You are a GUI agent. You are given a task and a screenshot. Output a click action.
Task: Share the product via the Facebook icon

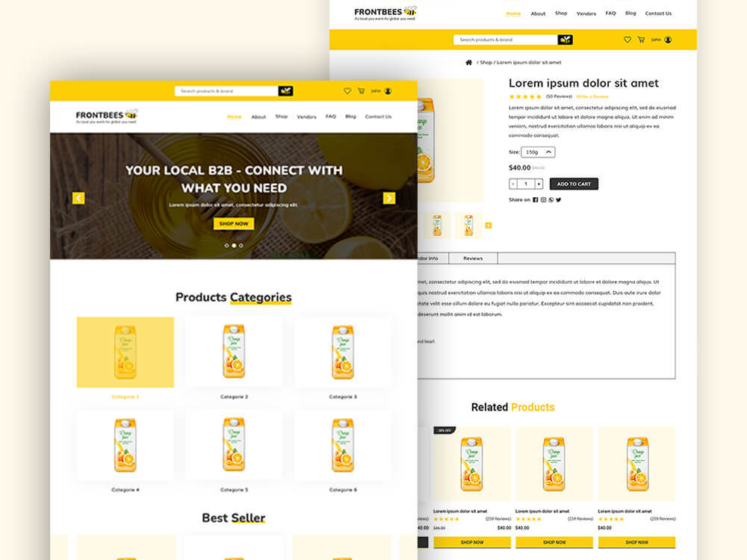[x=535, y=200]
